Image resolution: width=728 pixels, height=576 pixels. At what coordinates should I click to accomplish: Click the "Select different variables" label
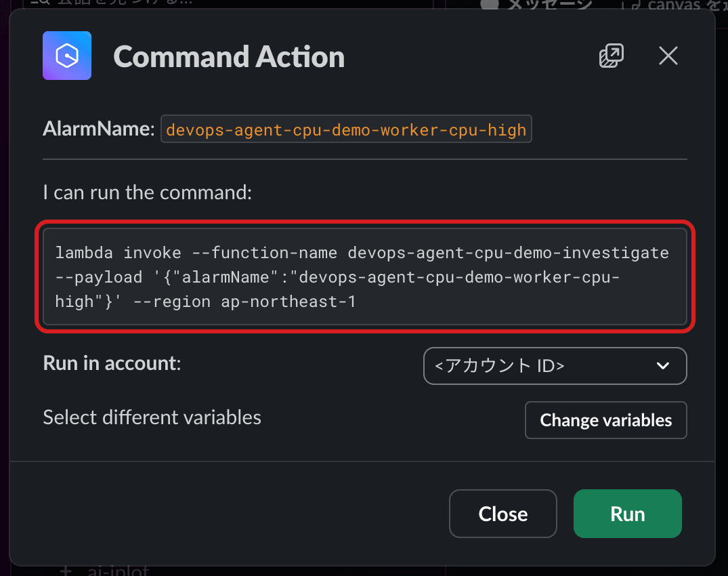click(152, 417)
